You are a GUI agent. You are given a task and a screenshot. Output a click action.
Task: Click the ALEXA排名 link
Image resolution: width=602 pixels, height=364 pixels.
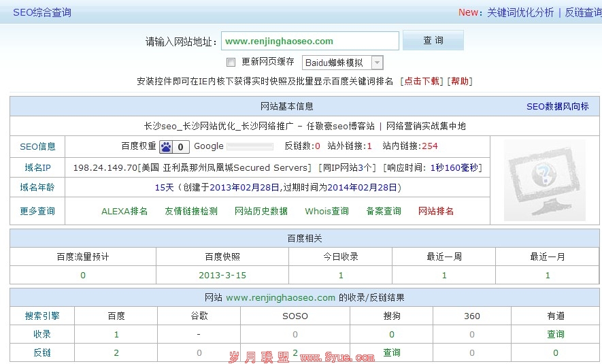pos(124,211)
